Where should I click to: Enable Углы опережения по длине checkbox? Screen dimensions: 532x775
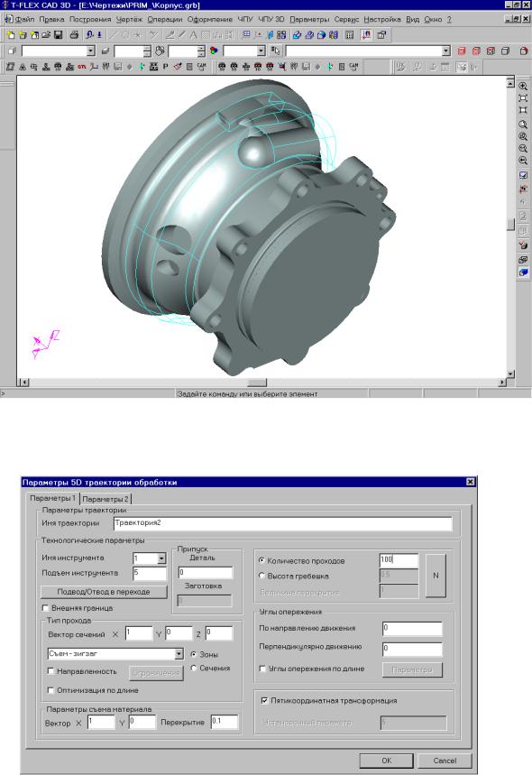[x=262, y=669]
